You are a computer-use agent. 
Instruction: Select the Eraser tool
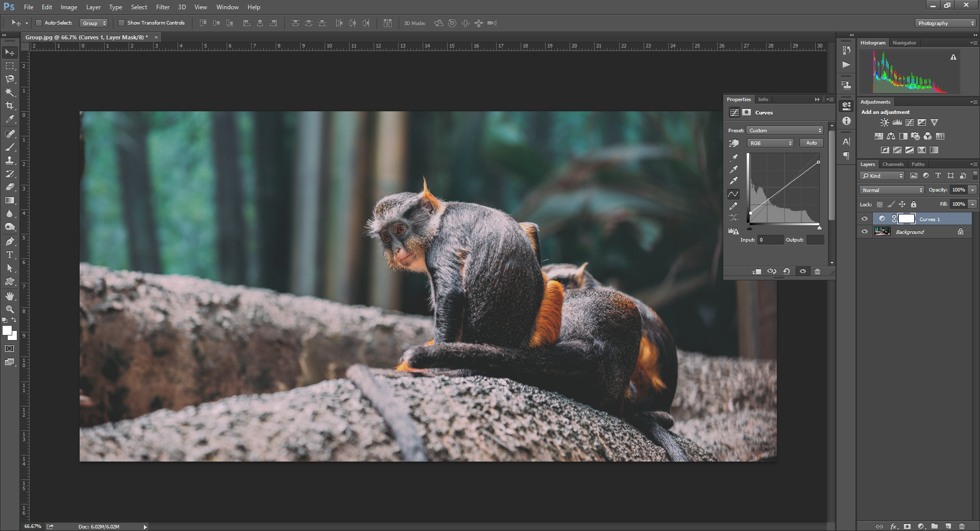[x=10, y=187]
